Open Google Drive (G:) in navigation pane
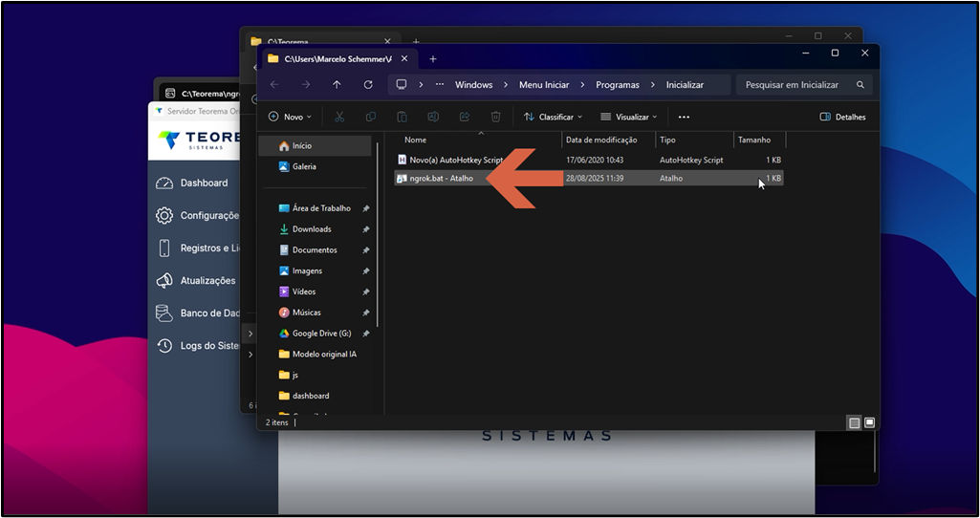The height and width of the screenshot is (518, 980). [316, 334]
